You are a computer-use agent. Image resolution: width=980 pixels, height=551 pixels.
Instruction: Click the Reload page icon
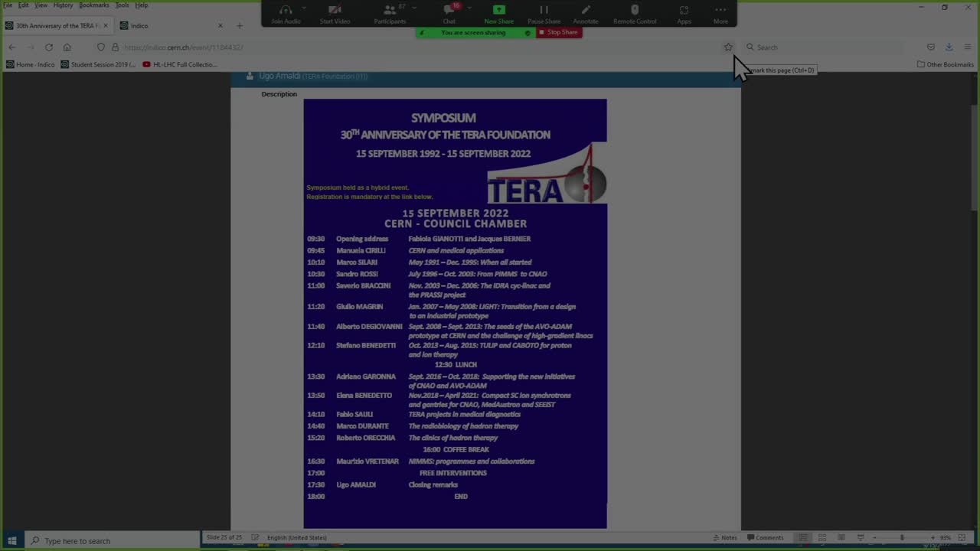pyautogui.click(x=48, y=47)
